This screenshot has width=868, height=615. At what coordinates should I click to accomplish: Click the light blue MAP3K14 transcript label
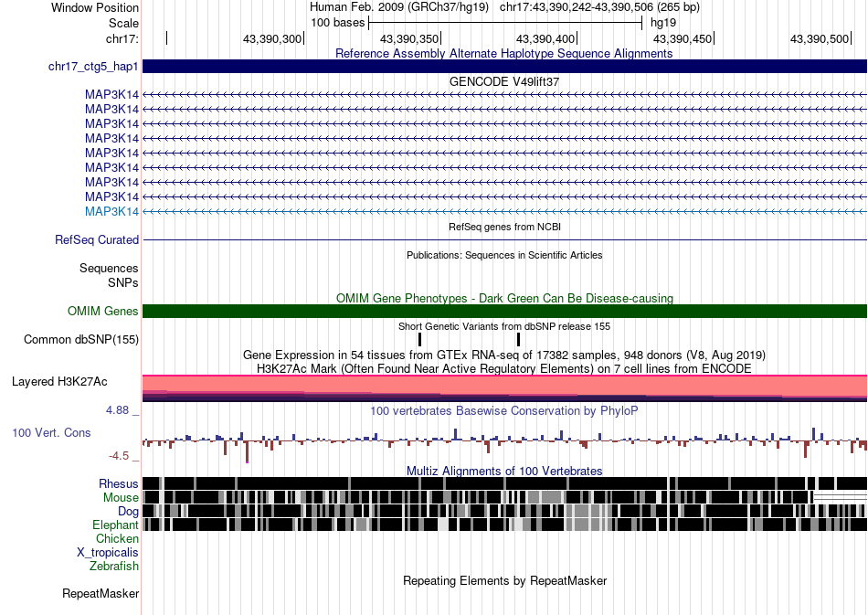tap(111, 211)
